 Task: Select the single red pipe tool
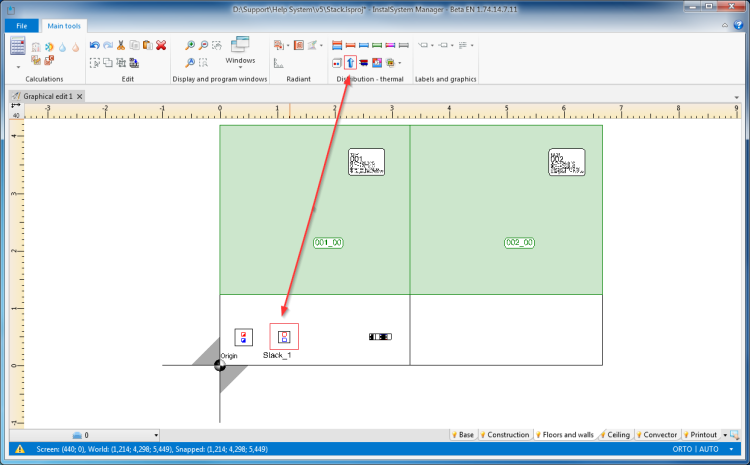pyautogui.click(x=350, y=45)
